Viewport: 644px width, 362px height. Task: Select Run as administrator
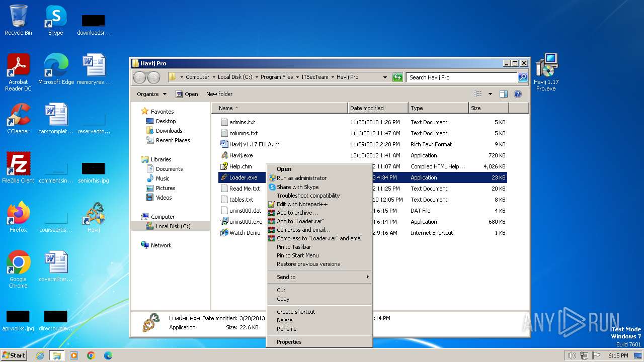(319, 178)
